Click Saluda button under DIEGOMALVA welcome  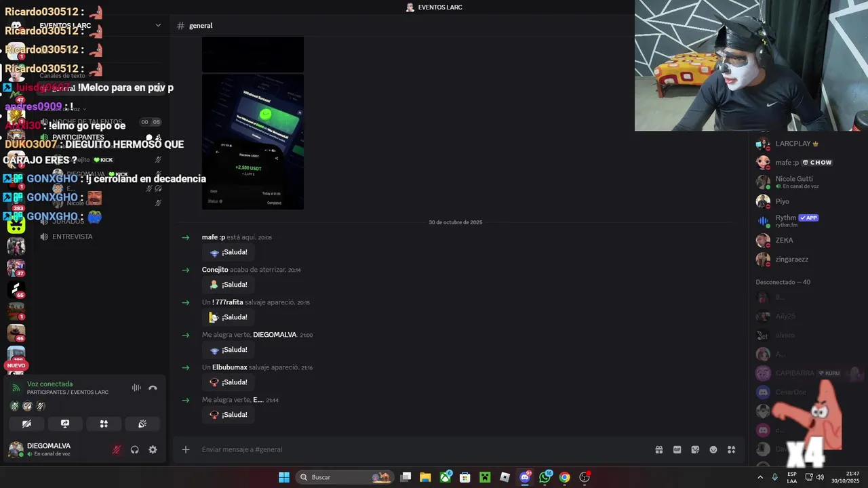(228, 350)
